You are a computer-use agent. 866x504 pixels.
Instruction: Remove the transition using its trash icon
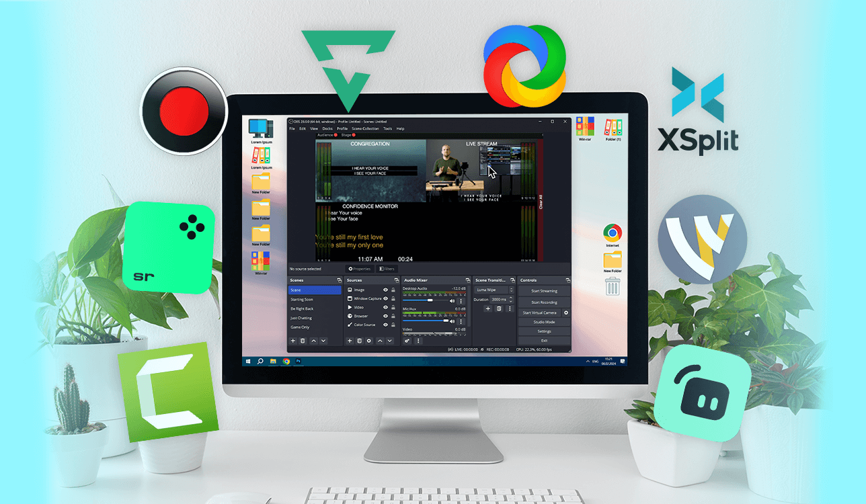pos(499,308)
